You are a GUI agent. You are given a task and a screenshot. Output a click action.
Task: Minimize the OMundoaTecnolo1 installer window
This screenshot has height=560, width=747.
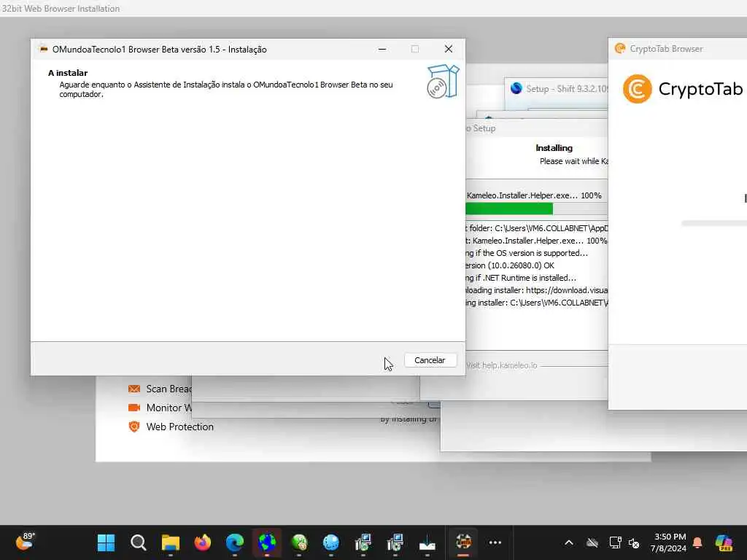point(382,49)
